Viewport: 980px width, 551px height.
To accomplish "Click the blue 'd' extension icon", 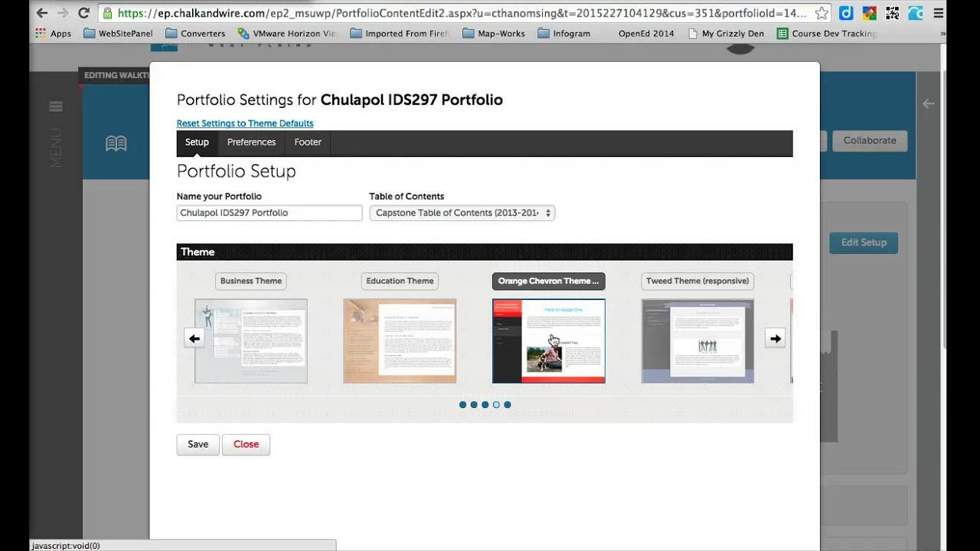I will 846,13.
